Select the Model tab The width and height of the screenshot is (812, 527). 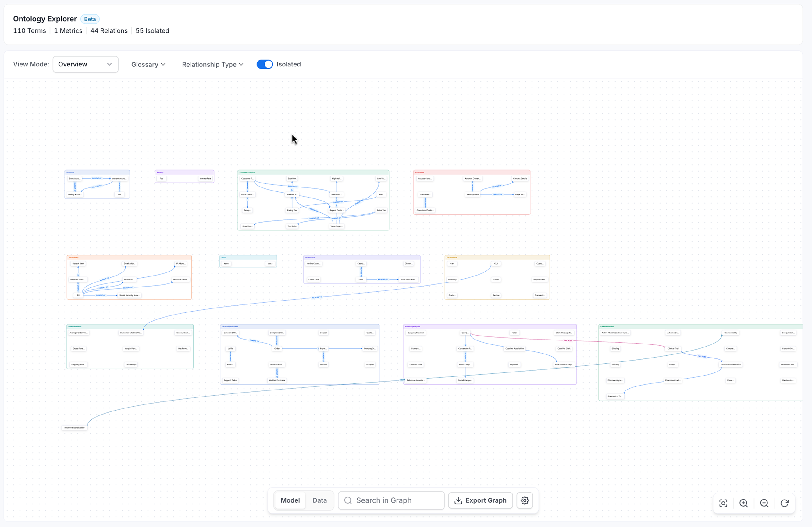290,500
